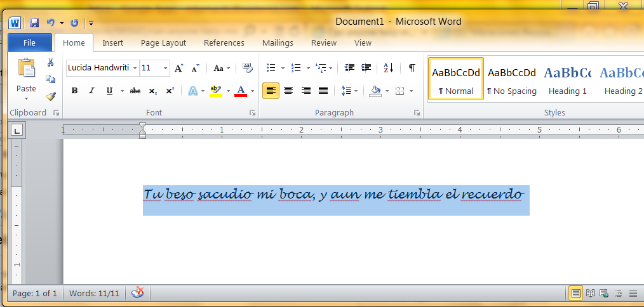The image size is (644, 307).
Task: Click Decrease Indent icon
Action: click(349, 68)
